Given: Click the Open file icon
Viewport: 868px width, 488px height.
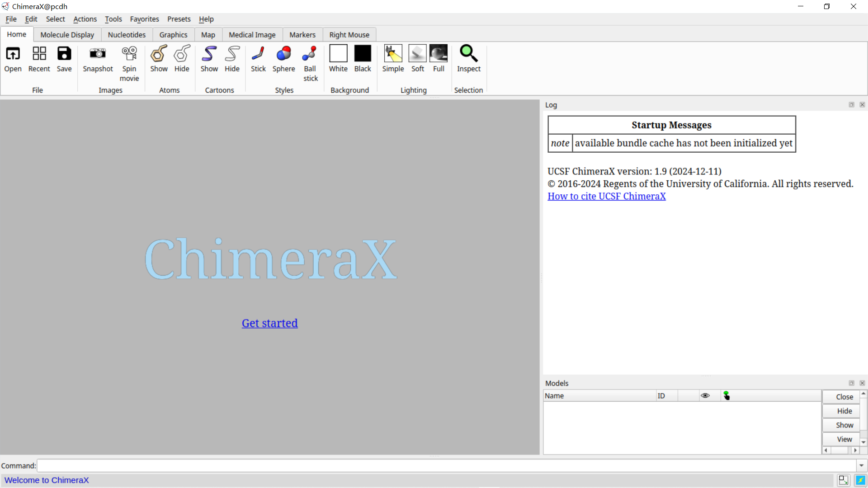Looking at the screenshot, I should click(x=13, y=54).
